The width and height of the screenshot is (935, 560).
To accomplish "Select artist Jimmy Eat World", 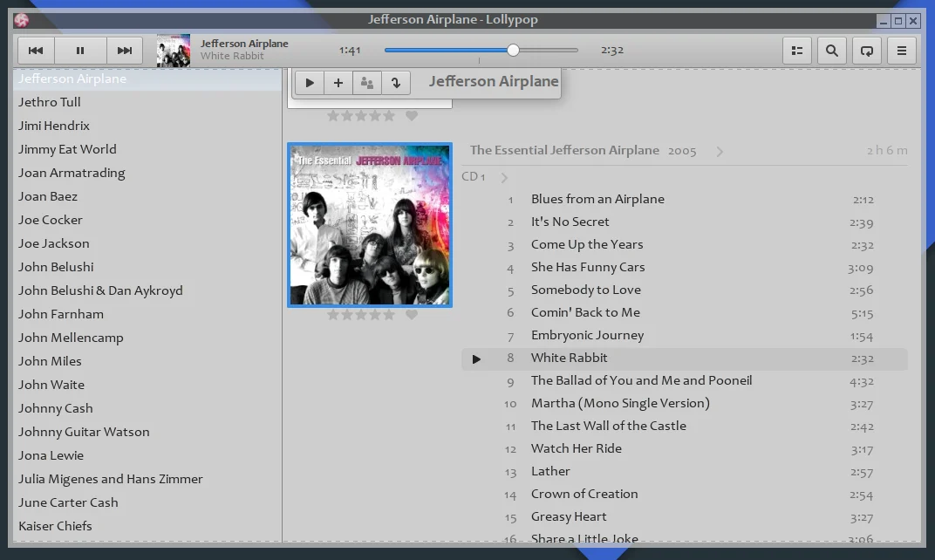I will pyautogui.click(x=147, y=149).
